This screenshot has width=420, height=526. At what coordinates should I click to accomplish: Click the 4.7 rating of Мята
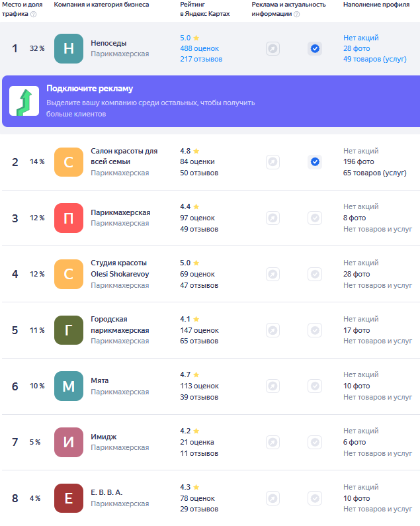coord(185,374)
